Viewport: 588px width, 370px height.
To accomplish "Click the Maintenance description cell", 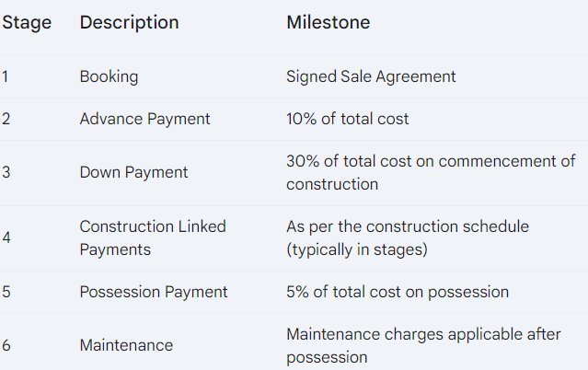I will (126, 345).
